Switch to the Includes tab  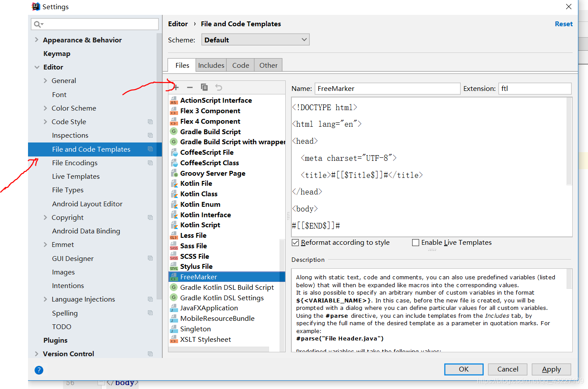211,65
